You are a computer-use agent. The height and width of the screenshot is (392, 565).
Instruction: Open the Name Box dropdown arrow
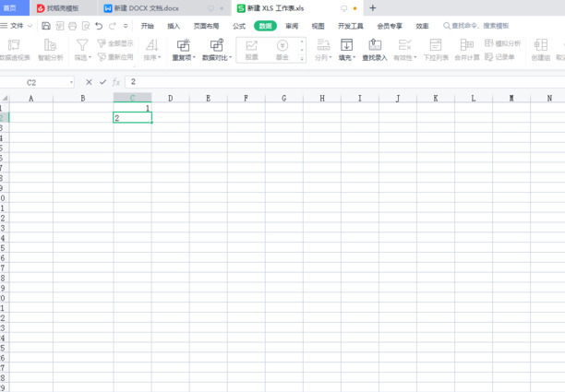[71, 82]
